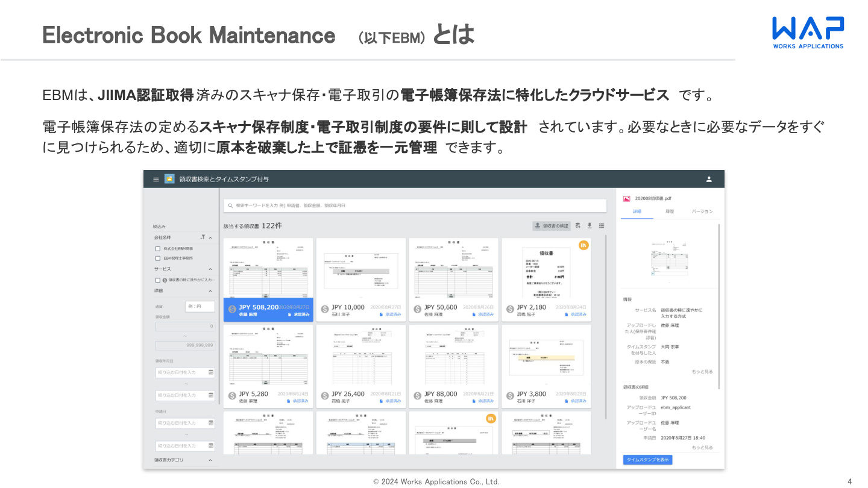Click the file icon beside 202008領収書.pdf

[x=626, y=198]
